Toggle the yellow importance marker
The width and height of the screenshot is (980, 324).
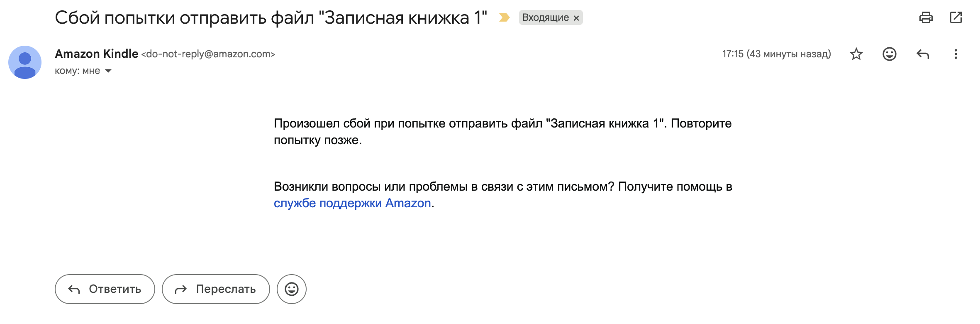(504, 17)
